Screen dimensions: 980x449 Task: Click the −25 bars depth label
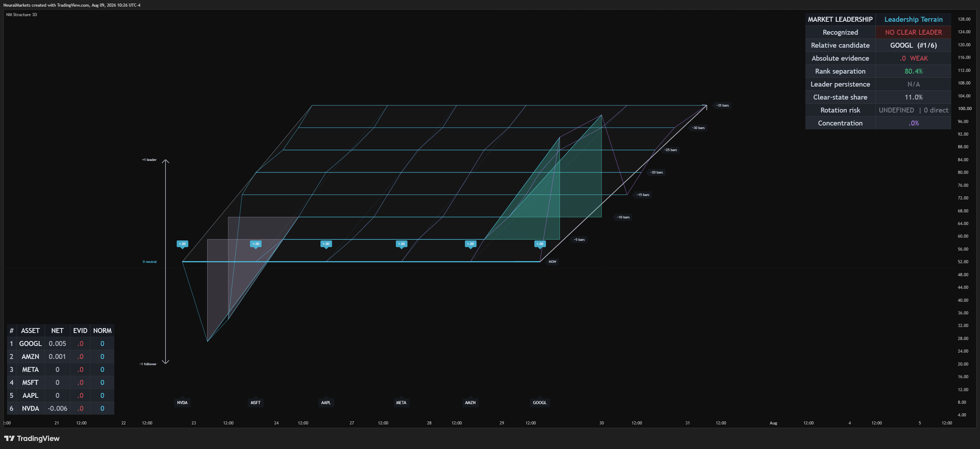(x=670, y=150)
